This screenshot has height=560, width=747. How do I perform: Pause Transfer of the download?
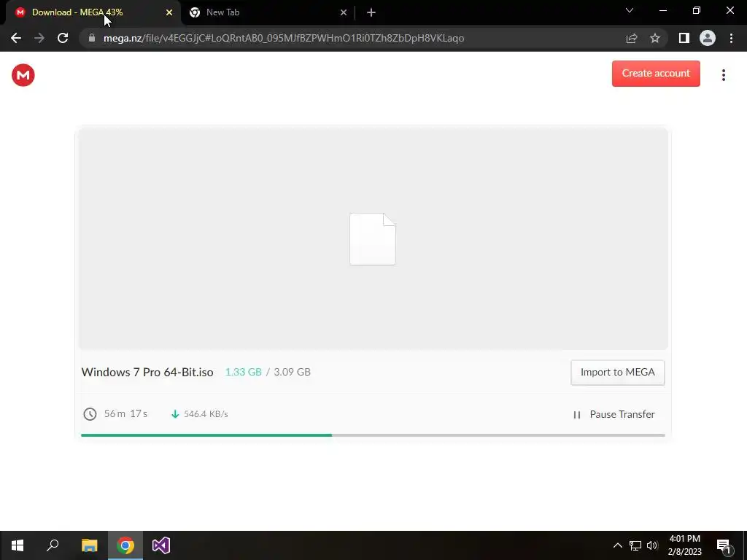click(x=614, y=414)
